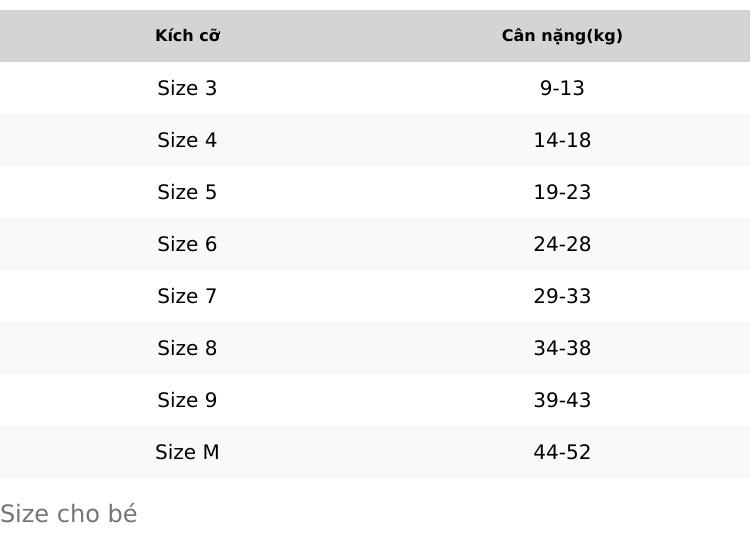
Task: Select the 19-23 weight cell
Action: click(562, 192)
